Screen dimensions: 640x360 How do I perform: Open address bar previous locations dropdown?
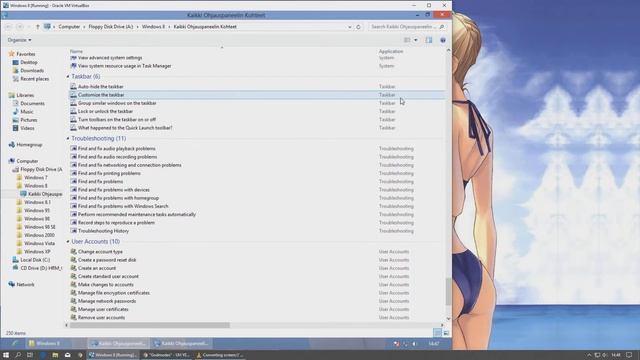[350, 27]
